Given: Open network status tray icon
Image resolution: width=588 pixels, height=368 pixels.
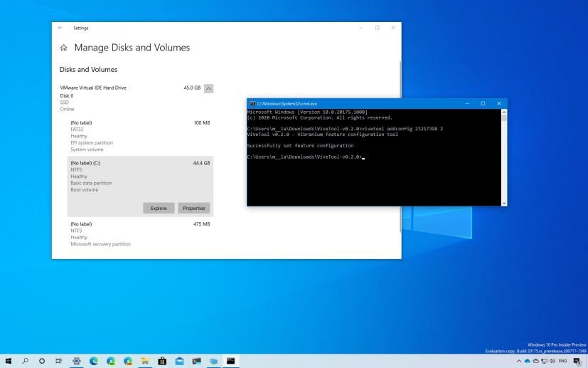Looking at the screenshot, I should point(544,362).
